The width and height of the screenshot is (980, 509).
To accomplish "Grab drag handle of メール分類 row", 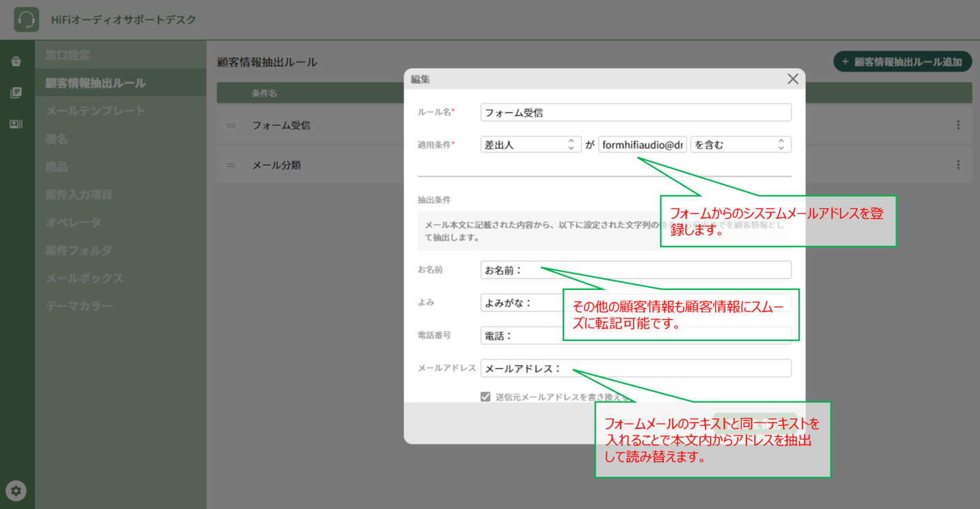I will pyautogui.click(x=231, y=165).
